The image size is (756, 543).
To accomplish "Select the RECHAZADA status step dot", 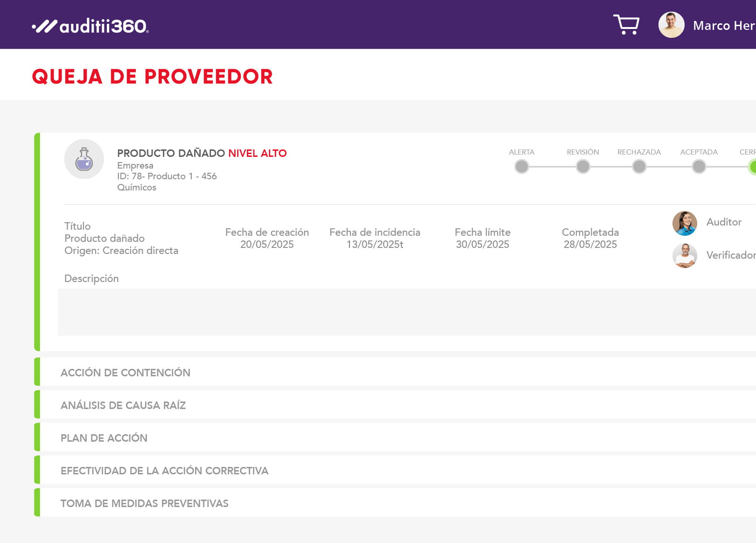I will click(639, 166).
